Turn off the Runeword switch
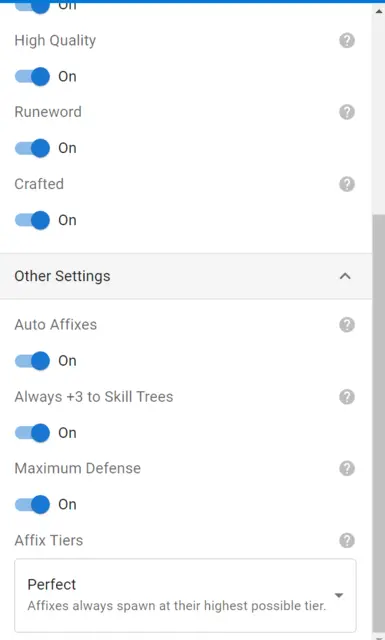Image resolution: width=385 pixels, height=640 pixels. point(32,148)
